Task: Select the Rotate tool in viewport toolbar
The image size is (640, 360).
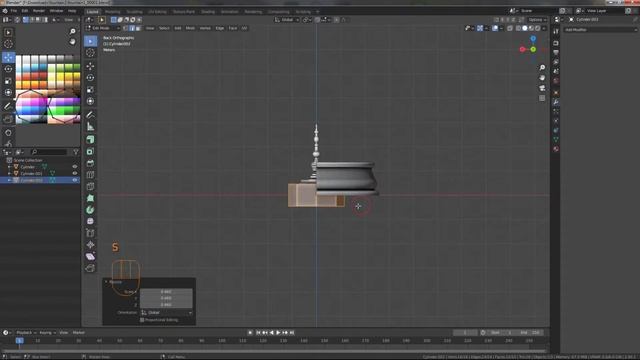Action: [x=91, y=78]
